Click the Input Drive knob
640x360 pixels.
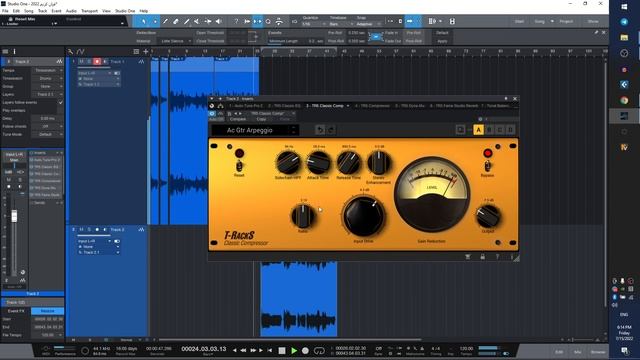point(363,216)
